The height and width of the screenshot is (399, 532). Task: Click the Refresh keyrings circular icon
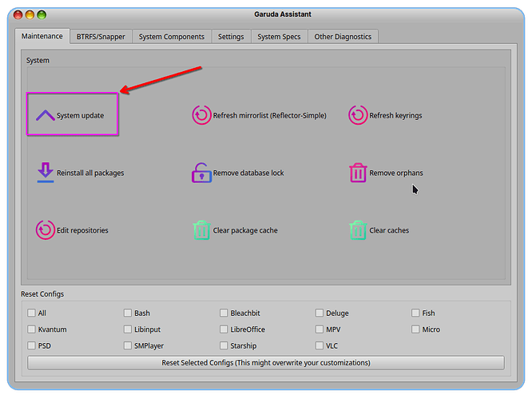click(358, 115)
